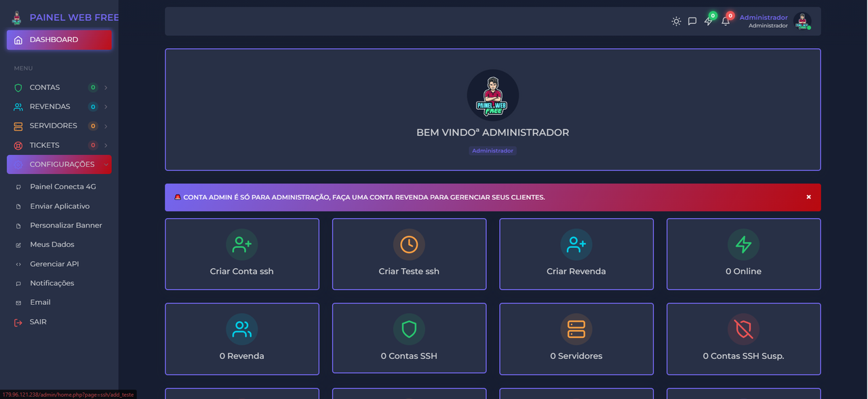868x399 pixels.
Task: Click the 0 Revenda users icon
Action: click(x=242, y=329)
